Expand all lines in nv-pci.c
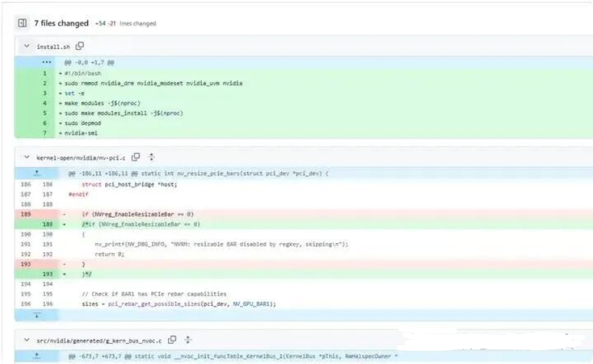 point(151,157)
